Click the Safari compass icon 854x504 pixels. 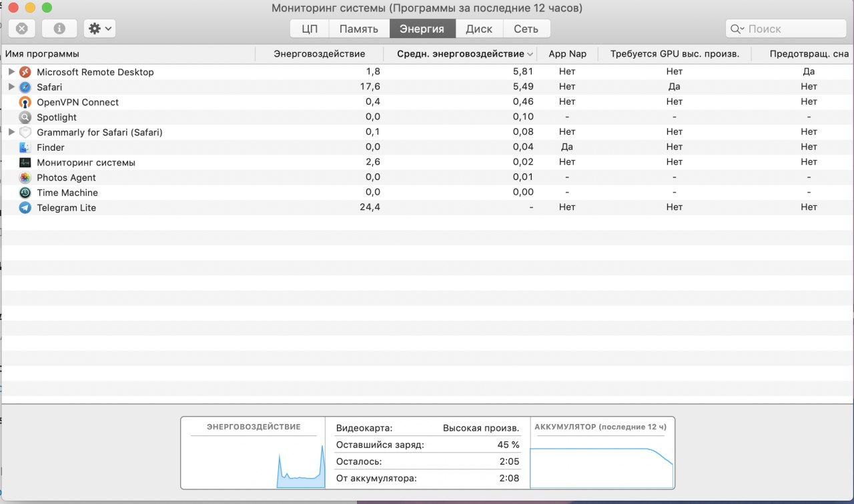[25, 87]
